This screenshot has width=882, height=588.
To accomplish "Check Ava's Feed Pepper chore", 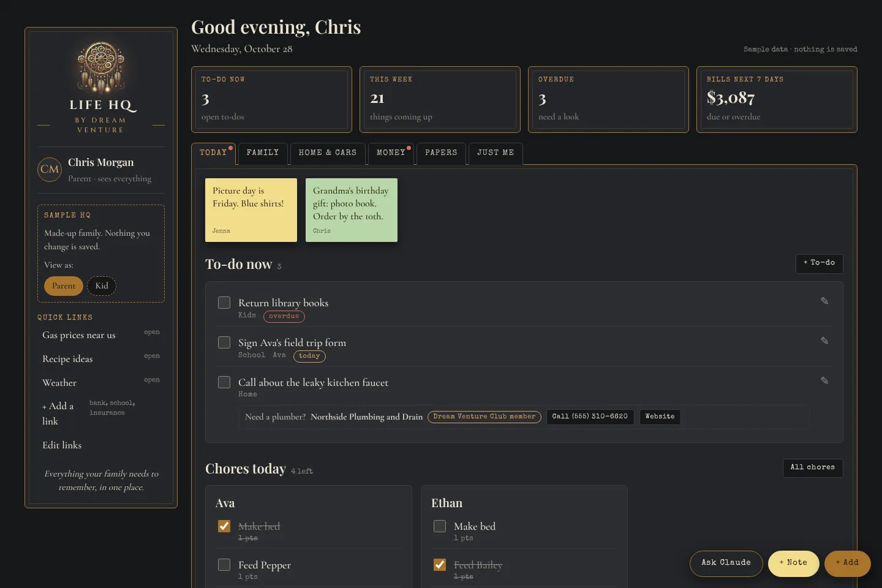I will click(x=224, y=565).
